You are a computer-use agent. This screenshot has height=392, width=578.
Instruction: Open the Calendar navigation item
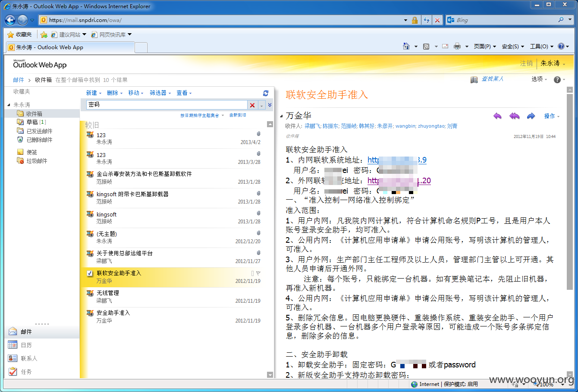(x=42, y=345)
